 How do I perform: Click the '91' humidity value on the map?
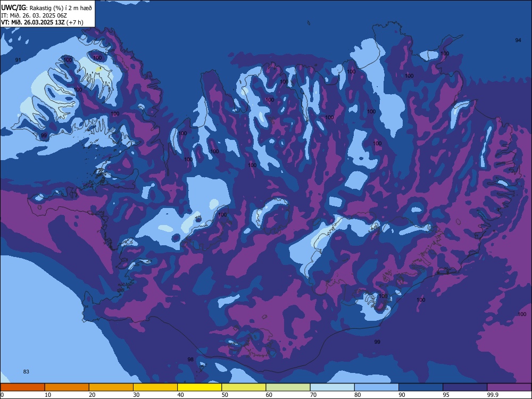click(18, 60)
